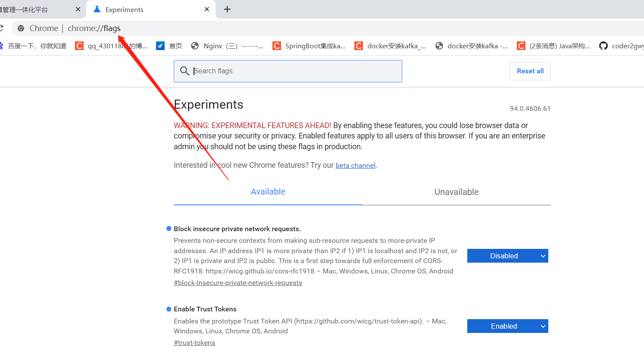644x364 pixels.
Task: Click the 首页 bookmark's blue arrow icon
Action: coord(160,46)
